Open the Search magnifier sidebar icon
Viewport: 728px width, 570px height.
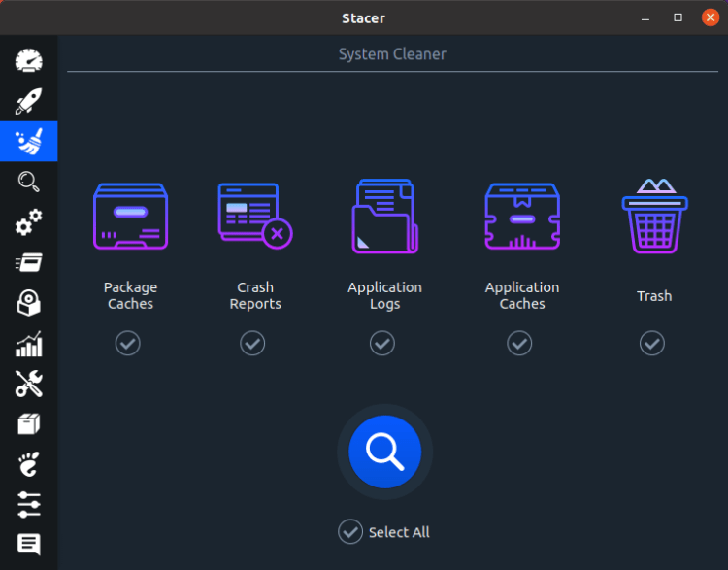(29, 182)
